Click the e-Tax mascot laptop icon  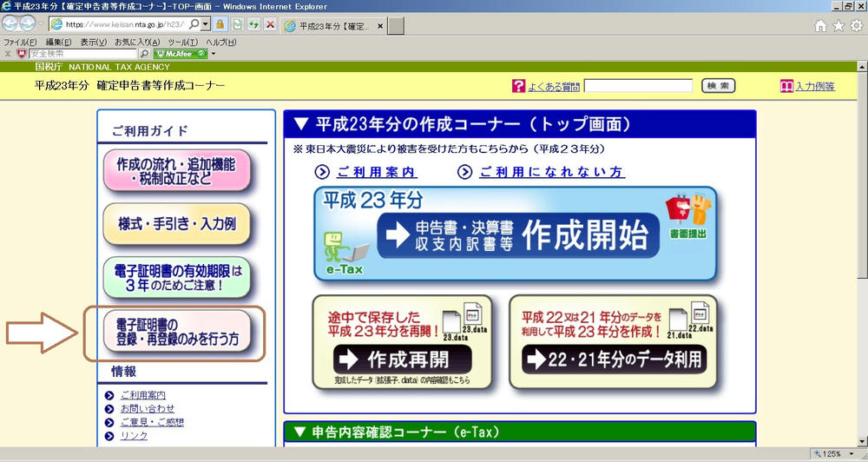pyautogui.click(x=348, y=254)
